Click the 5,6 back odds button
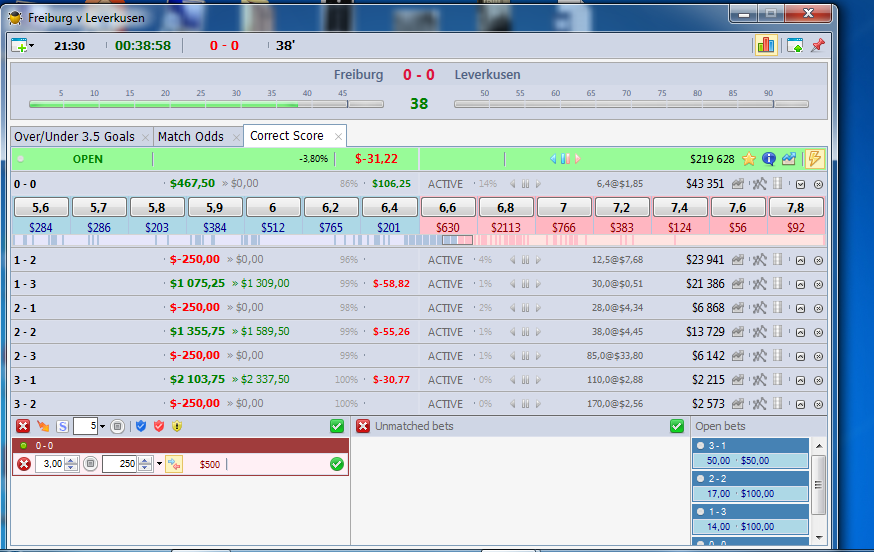Viewport: 874px width, 552px height. tap(41, 207)
